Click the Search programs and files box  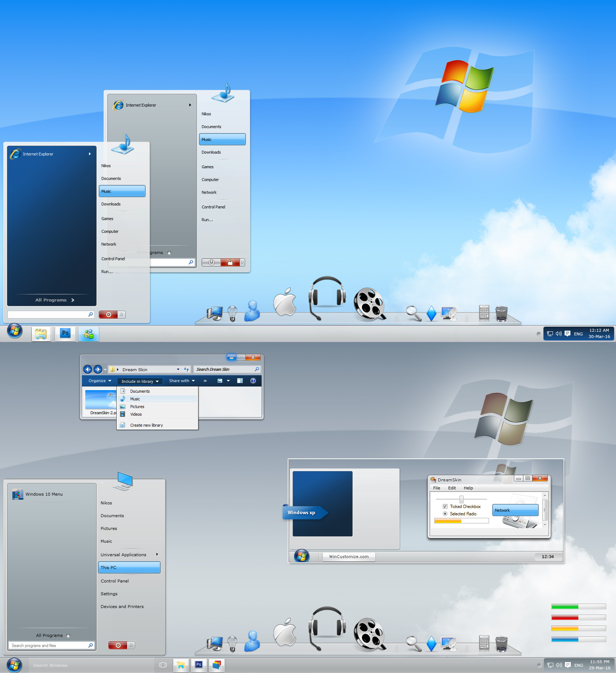coord(51,645)
